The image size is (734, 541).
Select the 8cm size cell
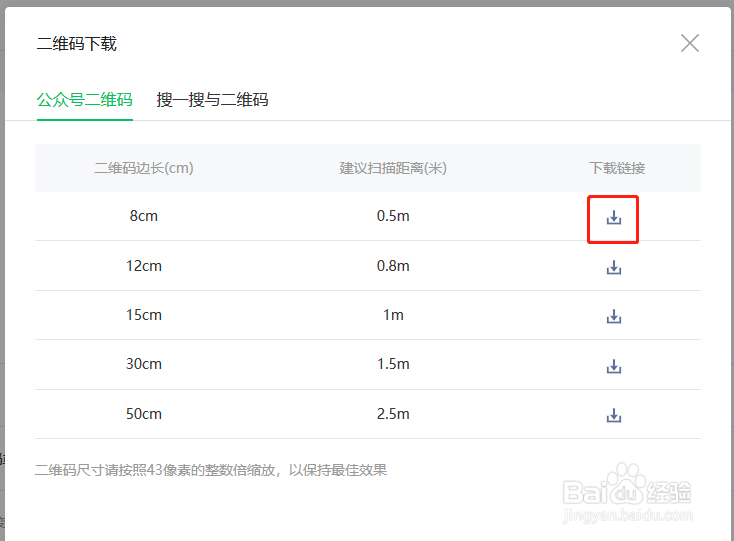tap(144, 216)
